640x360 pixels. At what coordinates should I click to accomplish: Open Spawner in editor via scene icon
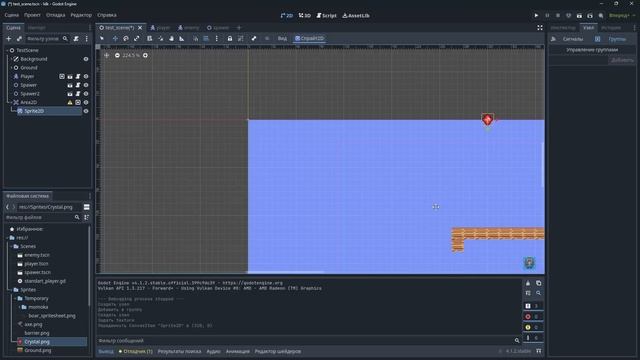click(70, 85)
